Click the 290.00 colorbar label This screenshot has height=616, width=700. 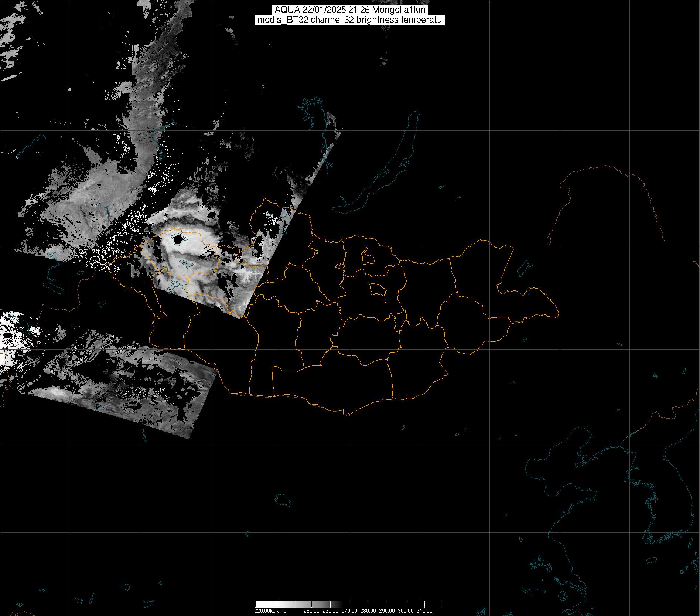387,611
